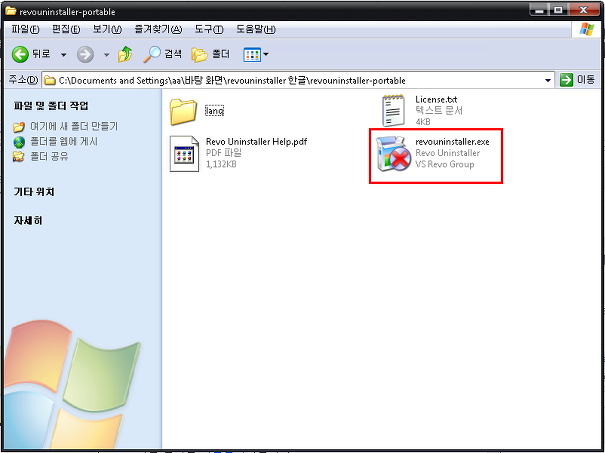This screenshot has width=605, height=453.
Task: Select the revouninstaller.exe file name
Action: 452,142
